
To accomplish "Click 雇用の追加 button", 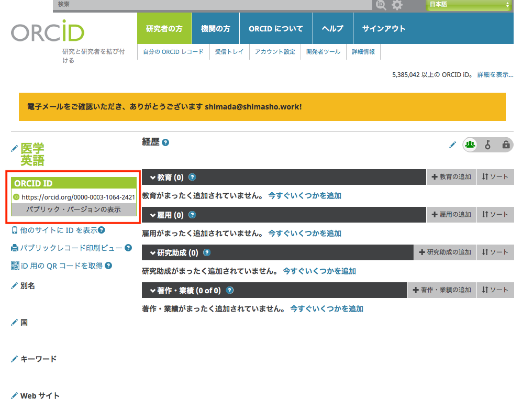I will [x=451, y=215].
